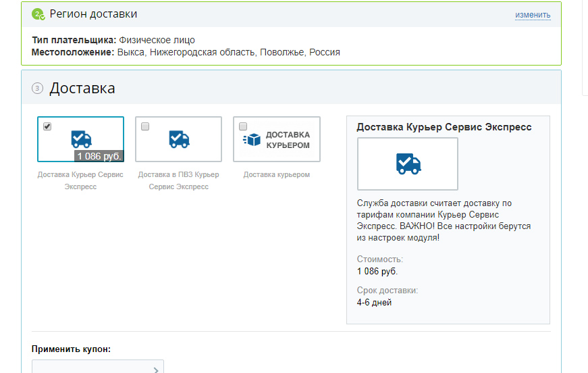Select the 'Доставка курьером' caption below tile
This screenshot has height=373, width=588.
(276, 174)
